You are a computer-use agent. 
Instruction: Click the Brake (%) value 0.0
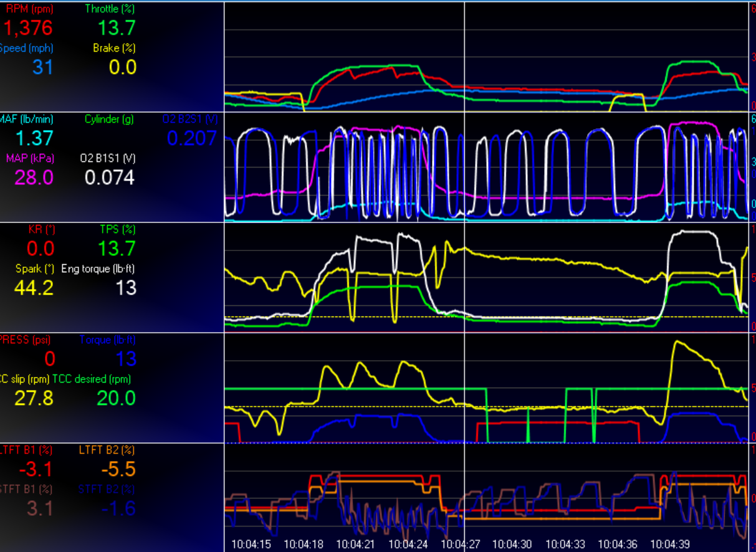123,67
